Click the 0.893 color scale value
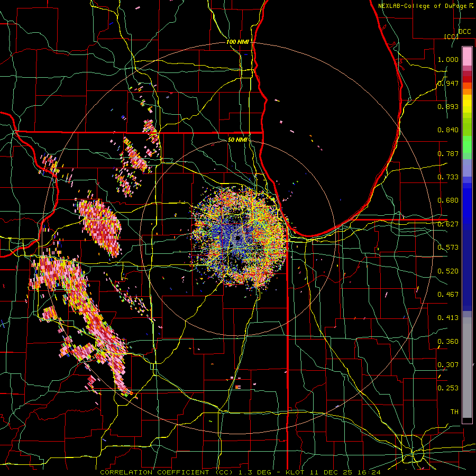Viewport: 476px width, 476px height. point(448,106)
